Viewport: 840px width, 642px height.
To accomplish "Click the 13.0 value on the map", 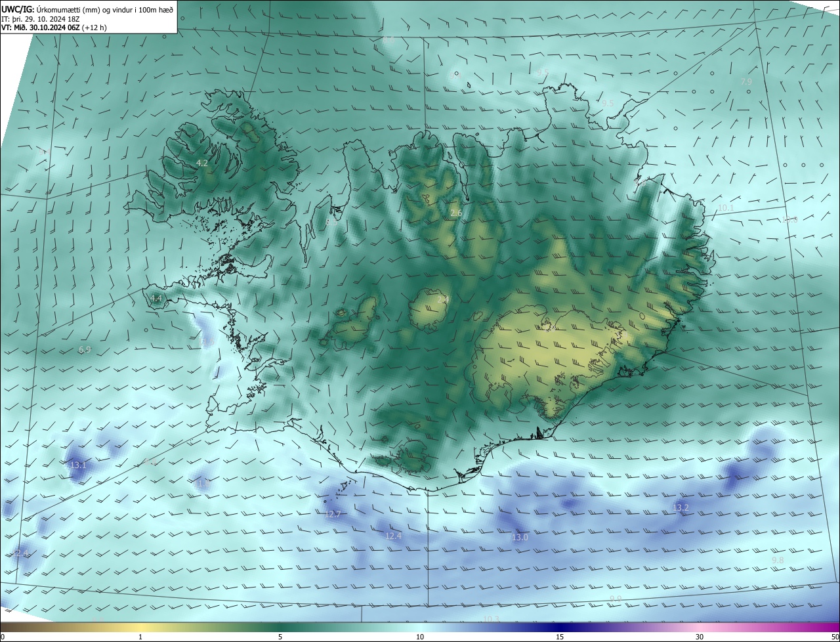I will [x=520, y=537].
